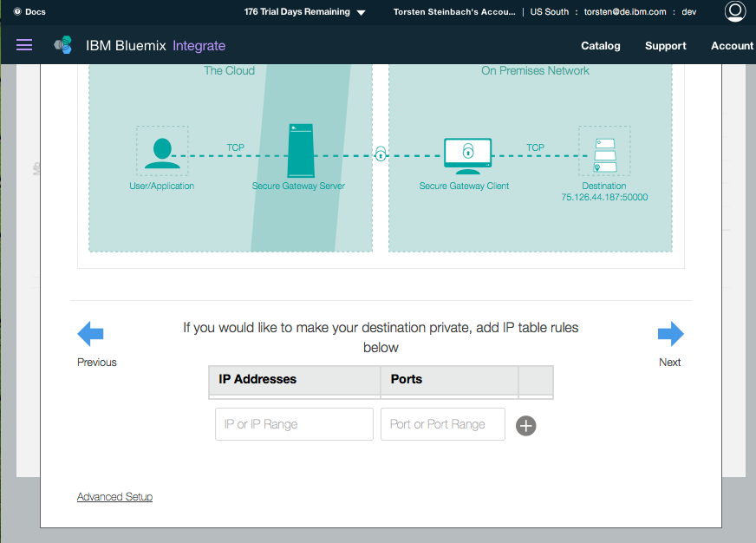The width and height of the screenshot is (756, 543).
Task: Add IP table rule with plus button
Action: coord(525,425)
